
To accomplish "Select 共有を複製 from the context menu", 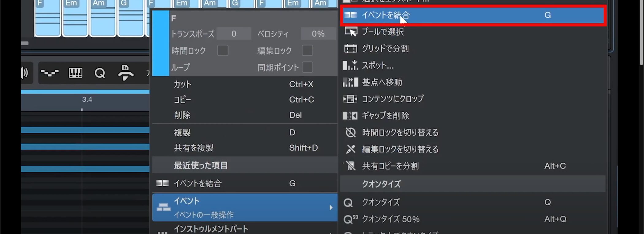I will (x=194, y=148).
